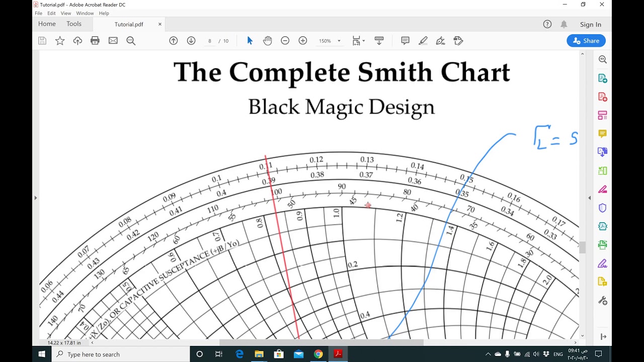Open the Fill & Sign pen tool
644x362 pixels.
click(x=440, y=41)
